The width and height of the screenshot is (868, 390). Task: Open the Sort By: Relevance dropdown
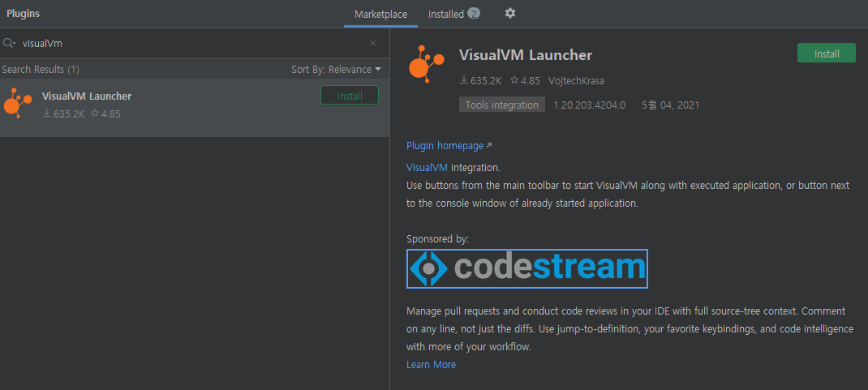(x=336, y=70)
